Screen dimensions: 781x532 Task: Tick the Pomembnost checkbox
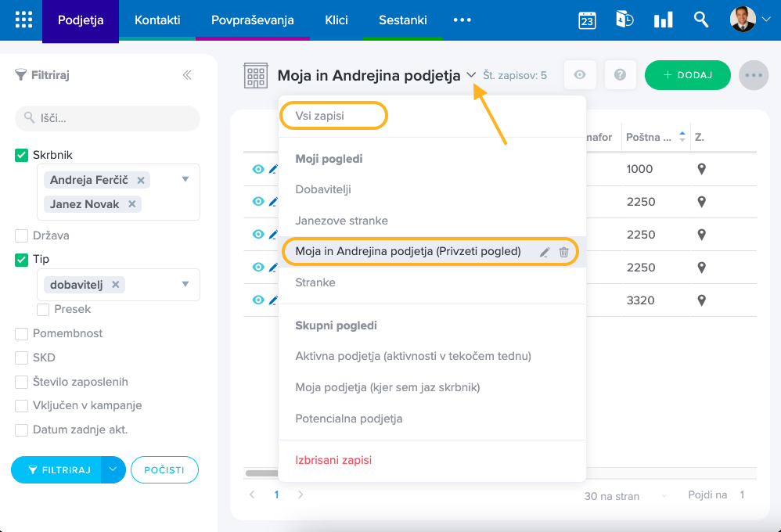pyautogui.click(x=22, y=333)
